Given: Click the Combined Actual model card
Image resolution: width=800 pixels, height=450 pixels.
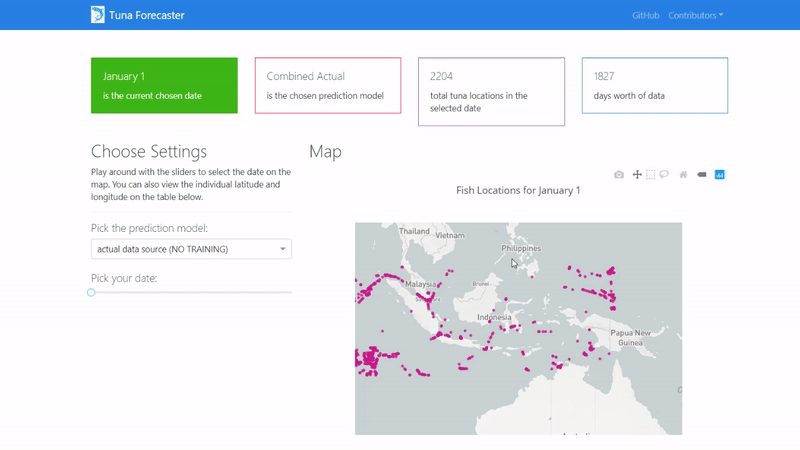Looking at the screenshot, I should (x=328, y=85).
